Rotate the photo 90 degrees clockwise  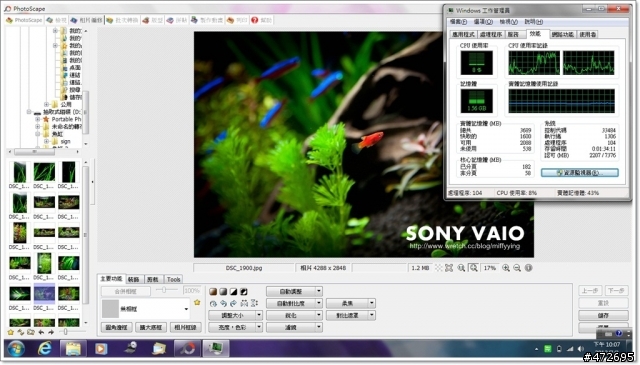[233, 303]
